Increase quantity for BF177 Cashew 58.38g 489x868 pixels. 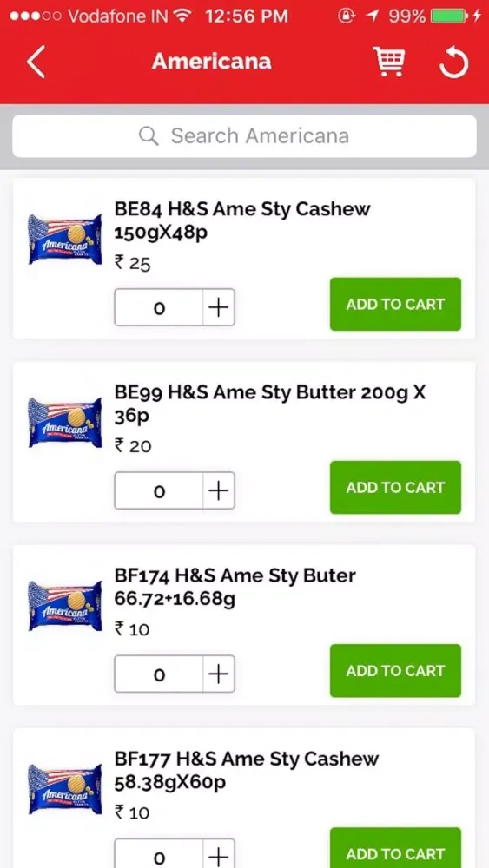pos(219,853)
